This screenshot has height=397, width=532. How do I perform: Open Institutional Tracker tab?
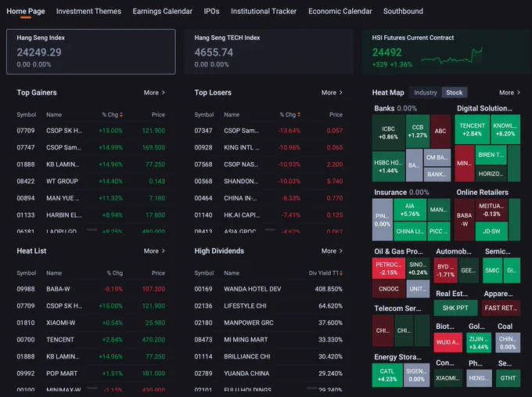264,11
